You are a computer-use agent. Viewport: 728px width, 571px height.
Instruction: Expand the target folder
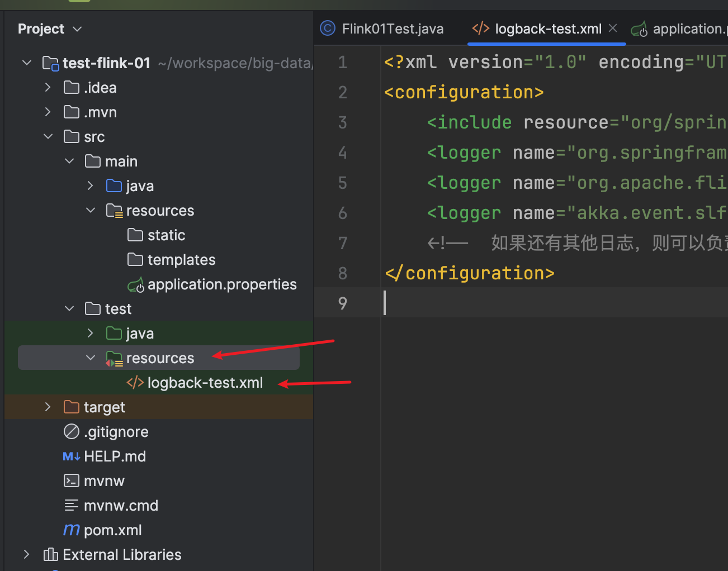tap(48, 407)
